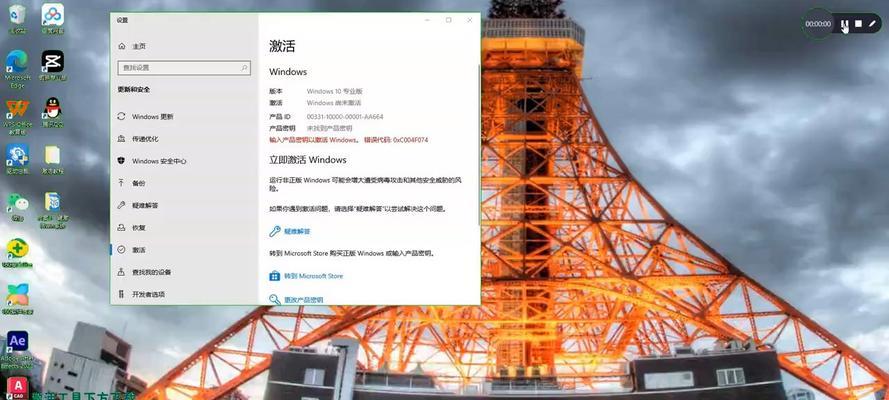
Task: Open the recorder's pen annotation tool
Action: [x=873, y=24]
